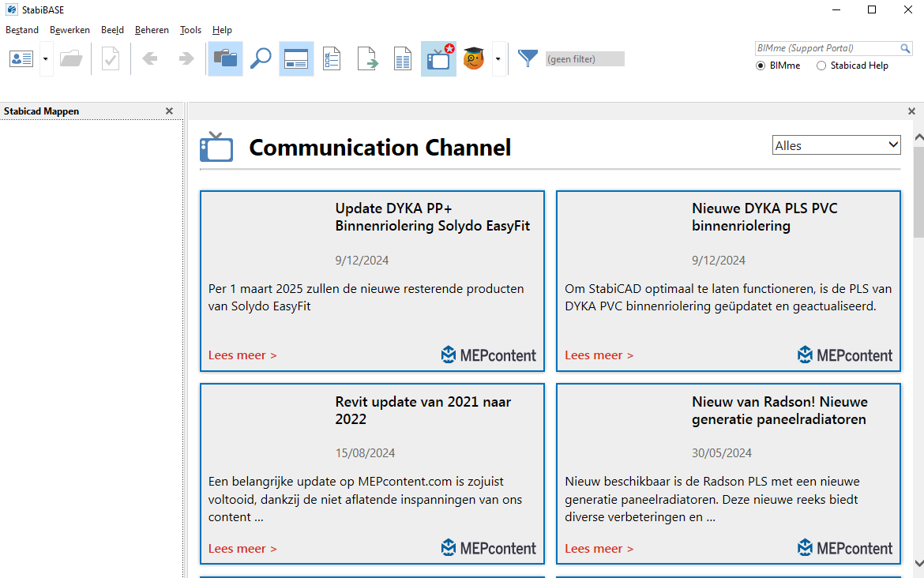924x578 pixels.
Task: Click the document export arrow icon
Action: pos(367,59)
